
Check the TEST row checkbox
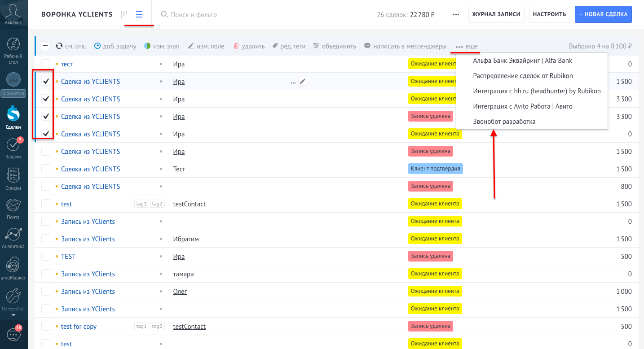coord(46,256)
